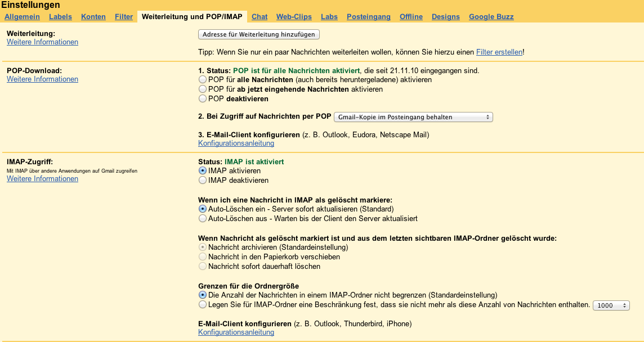Select POP für alle Nachrichten aktivieren
The image size is (644, 342).
point(203,80)
